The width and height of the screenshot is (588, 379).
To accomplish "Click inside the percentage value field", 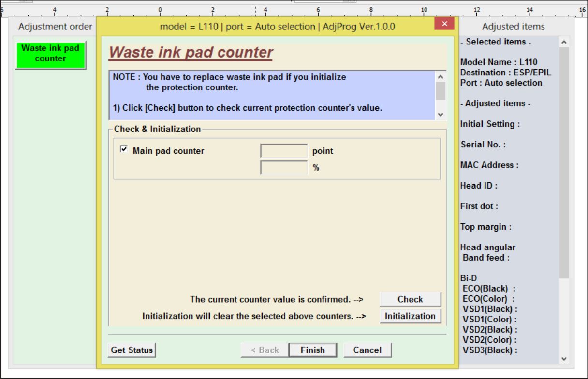I will click(x=283, y=168).
